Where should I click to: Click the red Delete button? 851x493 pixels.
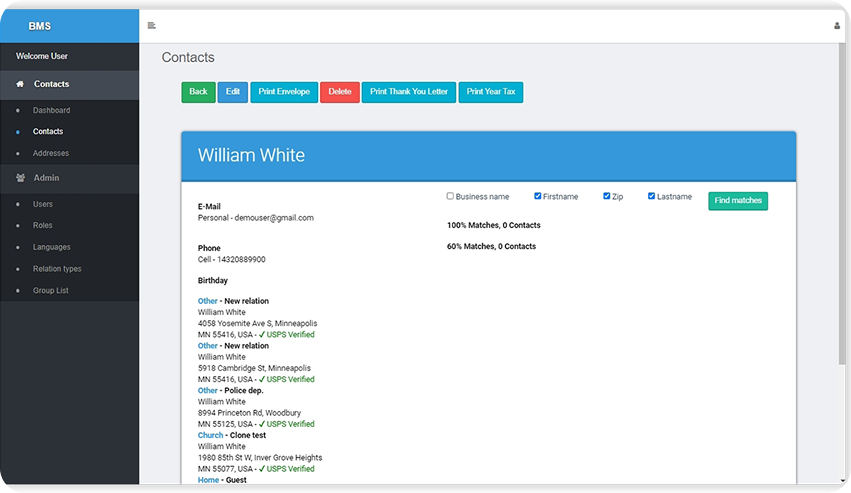(x=339, y=92)
